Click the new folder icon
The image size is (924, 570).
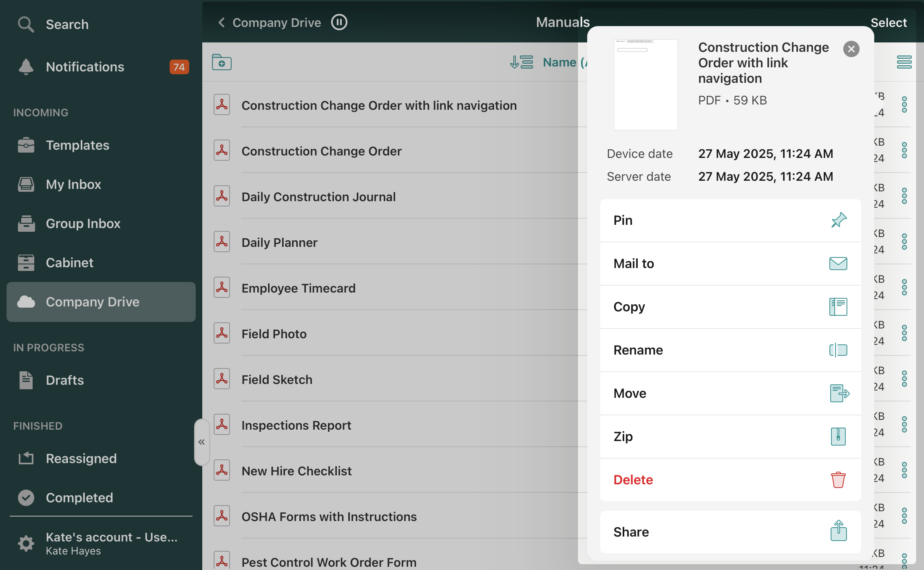[221, 62]
